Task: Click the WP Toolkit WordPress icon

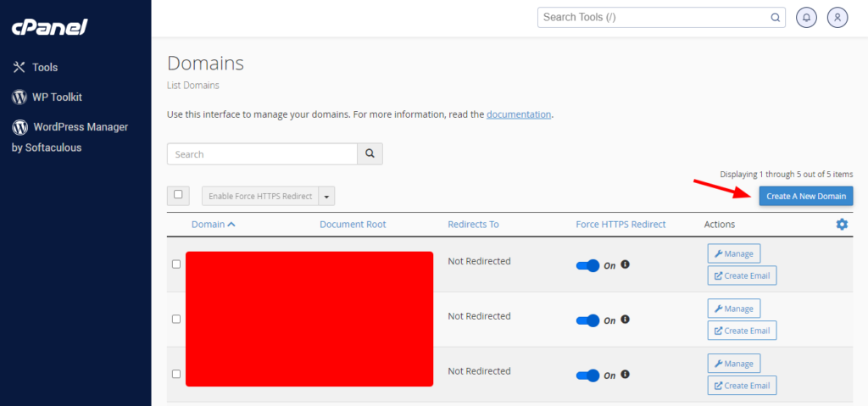Action: (x=19, y=97)
